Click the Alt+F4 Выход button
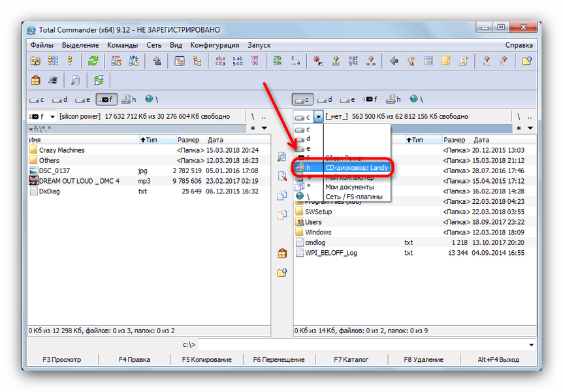 pyautogui.click(x=498, y=359)
